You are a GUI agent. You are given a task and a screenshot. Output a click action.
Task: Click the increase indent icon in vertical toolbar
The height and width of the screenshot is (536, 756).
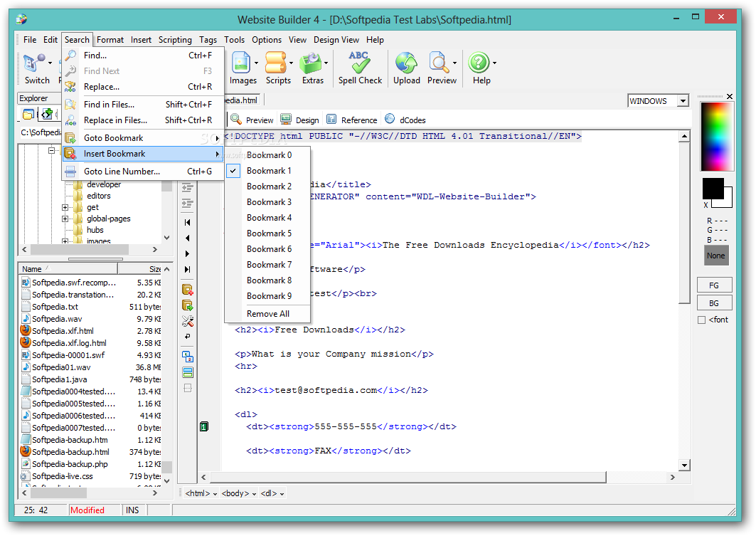pyautogui.click(x=188, y=204)
